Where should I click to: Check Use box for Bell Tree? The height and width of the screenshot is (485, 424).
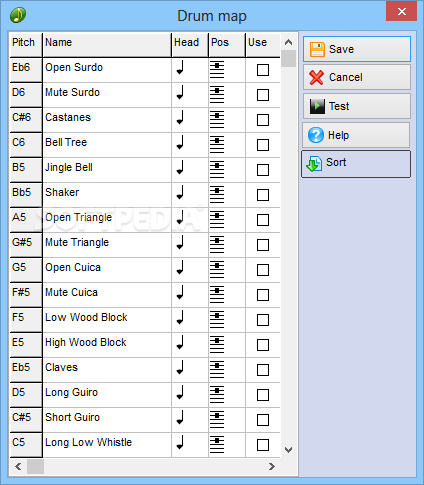[x=263, y=145]
